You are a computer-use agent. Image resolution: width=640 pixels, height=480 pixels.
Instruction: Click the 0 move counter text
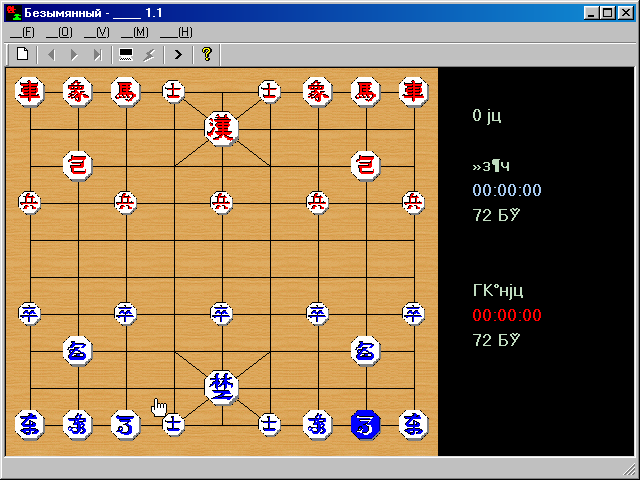(x=487, y=116)
